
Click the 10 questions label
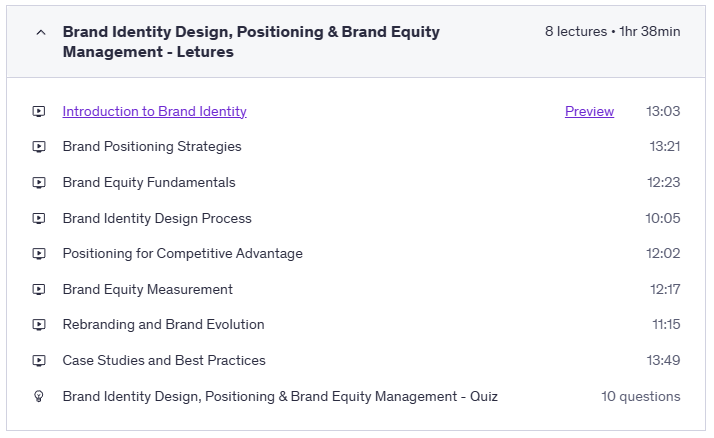(640, 397)
